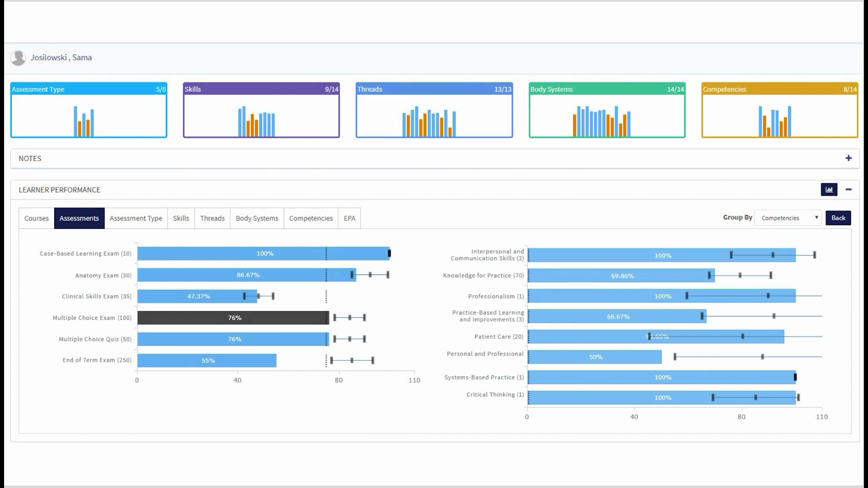This screenshot has width=868, height=488.
Task: Click the student name Josilowski, Sama
Action: click(61, 57)
